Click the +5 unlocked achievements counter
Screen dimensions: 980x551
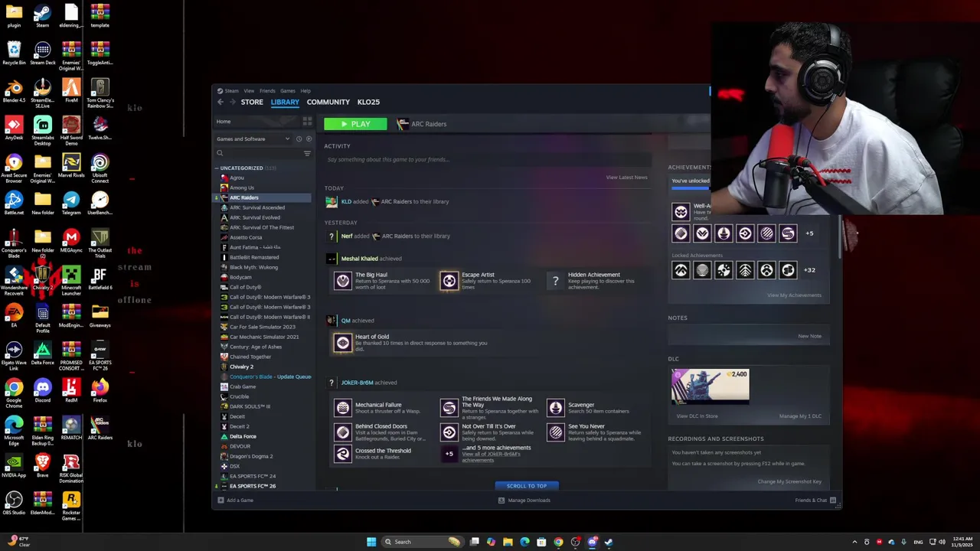click(x=809, y=233)
